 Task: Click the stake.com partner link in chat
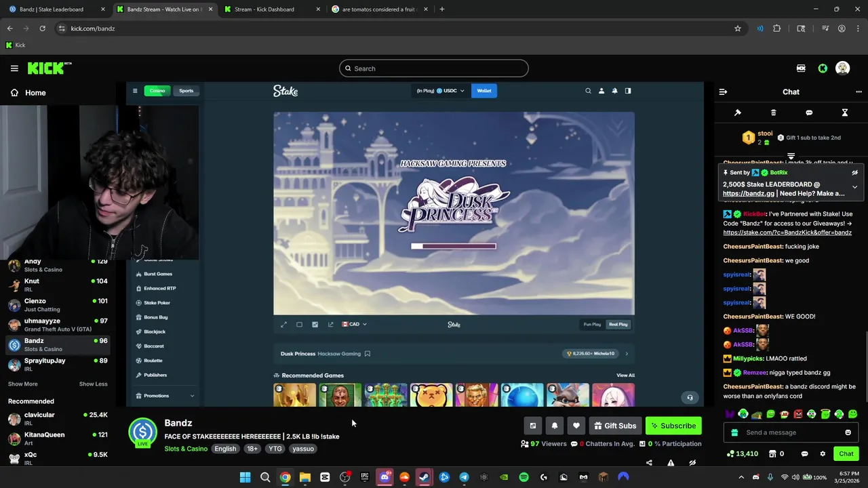787,232
